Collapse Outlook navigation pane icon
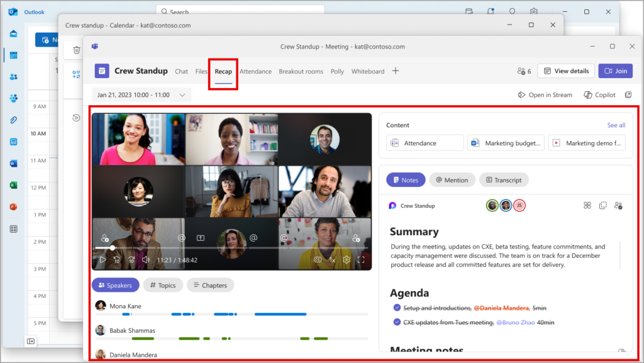This screenshot has height=363, width=644. (x=31, y=341)
